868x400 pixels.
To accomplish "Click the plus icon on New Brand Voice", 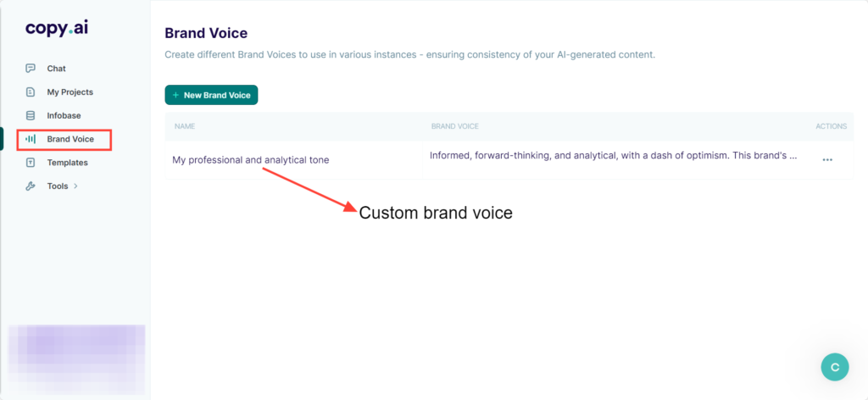I will [x=176, y=95].
